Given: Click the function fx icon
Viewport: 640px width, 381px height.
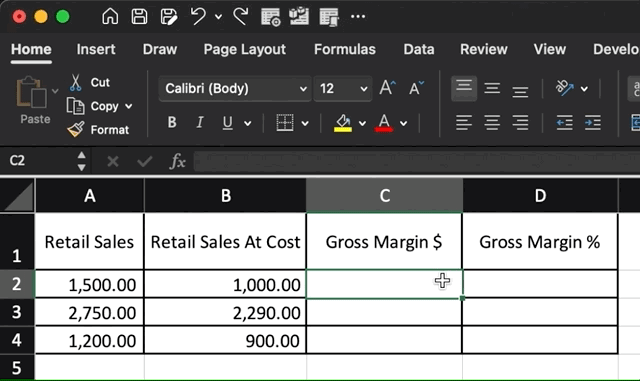Looking at the screenshot, I should coord(177,161).
